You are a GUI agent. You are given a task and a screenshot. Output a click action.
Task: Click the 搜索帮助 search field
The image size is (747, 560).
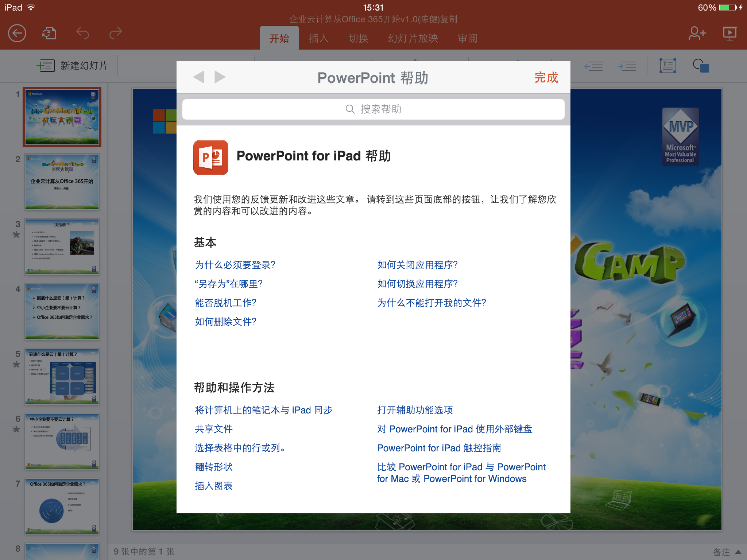[373, 109]
